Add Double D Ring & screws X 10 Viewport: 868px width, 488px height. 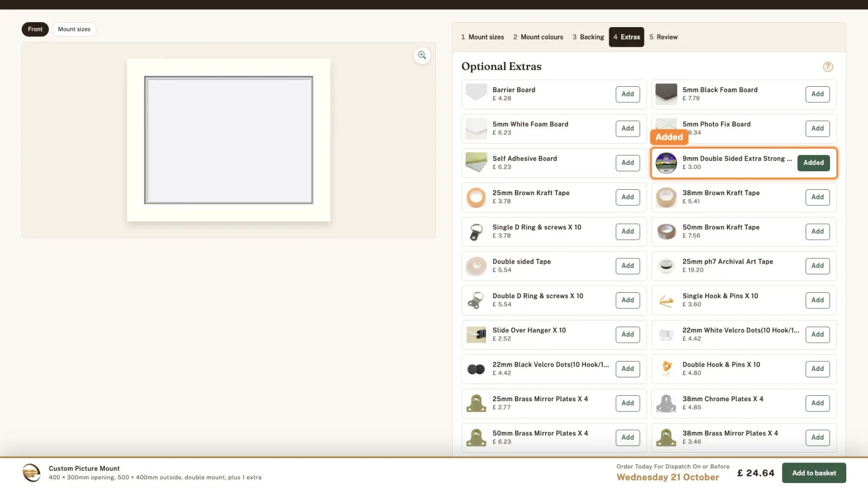click(628, 300)
